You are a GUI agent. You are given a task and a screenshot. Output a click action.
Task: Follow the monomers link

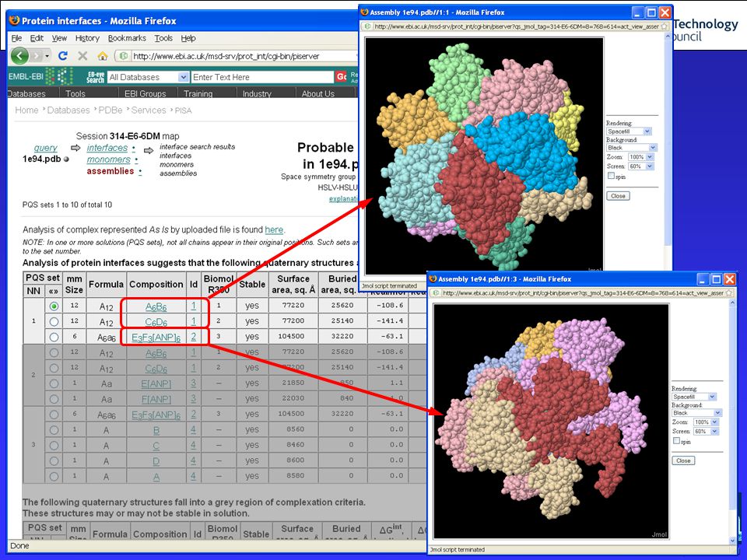[x=108, y=159]
